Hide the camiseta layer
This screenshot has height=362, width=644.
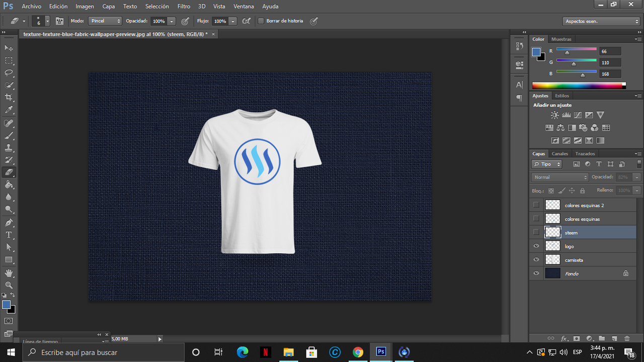tap(536, 259)
